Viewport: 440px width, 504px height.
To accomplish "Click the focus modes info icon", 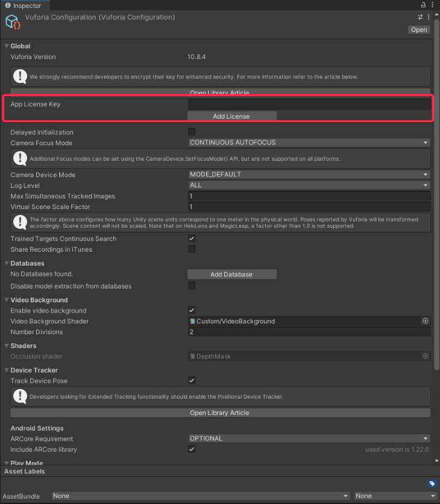I will (x=20, y=158).
